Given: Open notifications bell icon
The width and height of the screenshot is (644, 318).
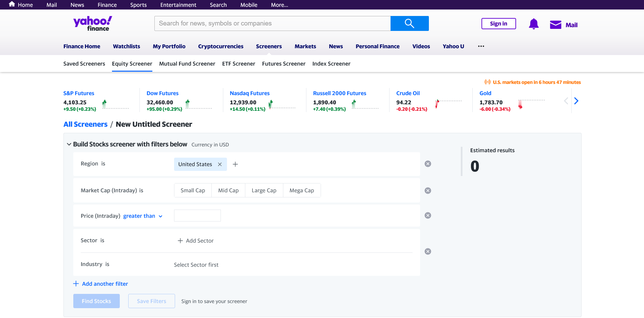Looking at the screenshot, I should click(x=534, y=24).
